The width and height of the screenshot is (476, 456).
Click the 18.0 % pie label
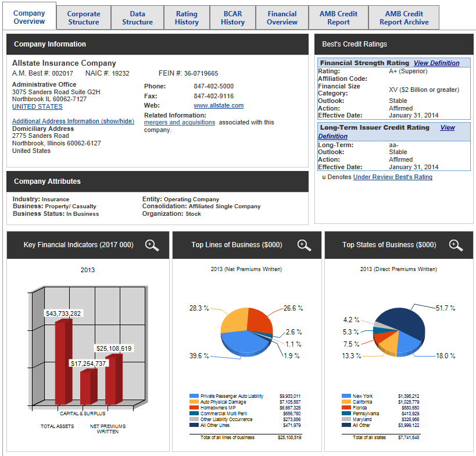click(x=446, y=356)
